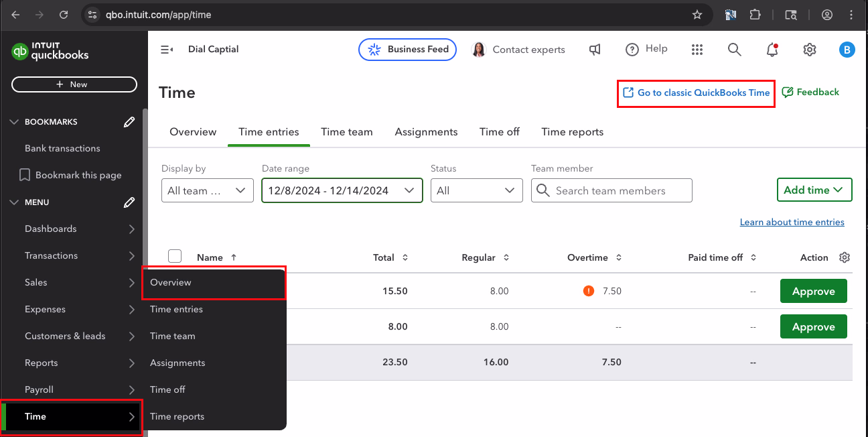
Task: Select the Time entries tab
Action: (x=269, y=132)
